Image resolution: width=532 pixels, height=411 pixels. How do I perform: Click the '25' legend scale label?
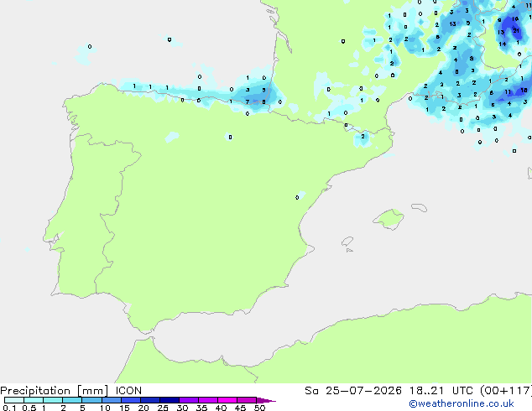pyautogui.click(x=163, y=408)
